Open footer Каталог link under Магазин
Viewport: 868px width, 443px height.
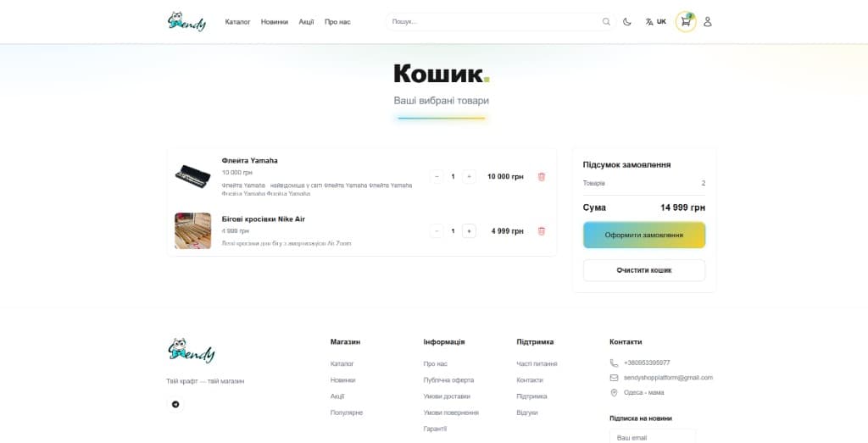[x=342, y=364]
